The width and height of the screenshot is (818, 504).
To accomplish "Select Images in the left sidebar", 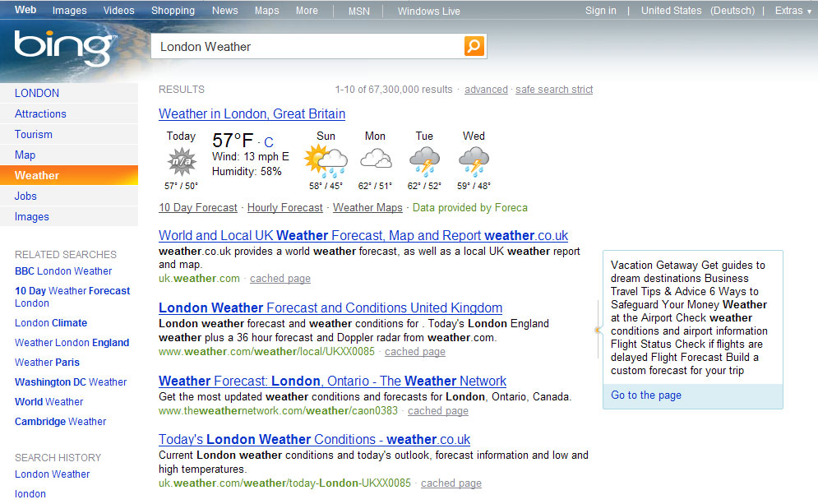I will tap(69, 216).
